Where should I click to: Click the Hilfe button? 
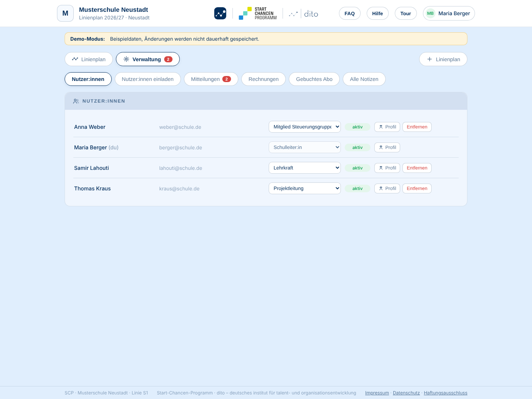click(378, 13)
